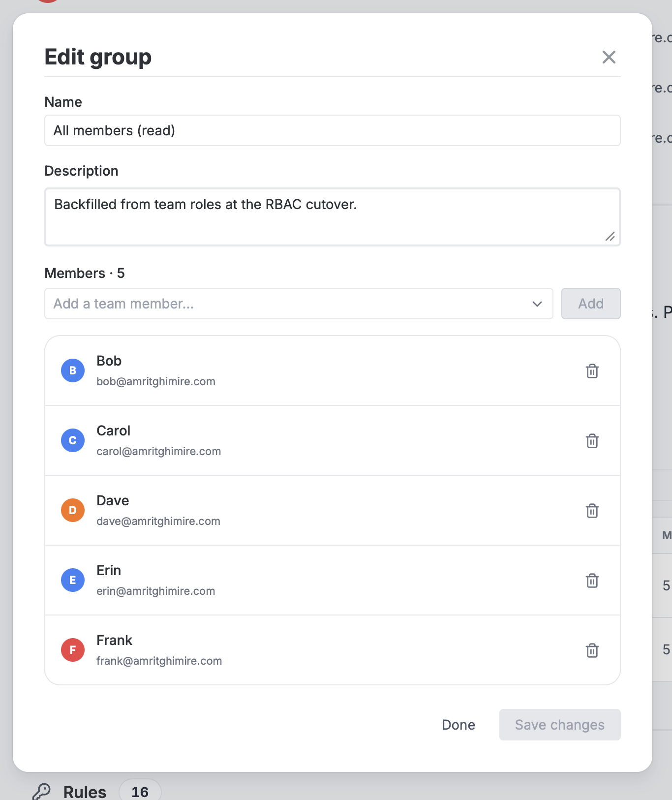672x800 pixels.
Task: Expand member list with chevron arrow
Action: pyautogui.click(x=537, y=304)
